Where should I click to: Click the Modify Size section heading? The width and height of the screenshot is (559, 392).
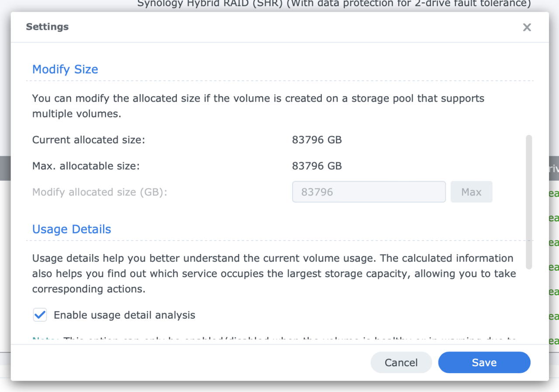point(65,69)
